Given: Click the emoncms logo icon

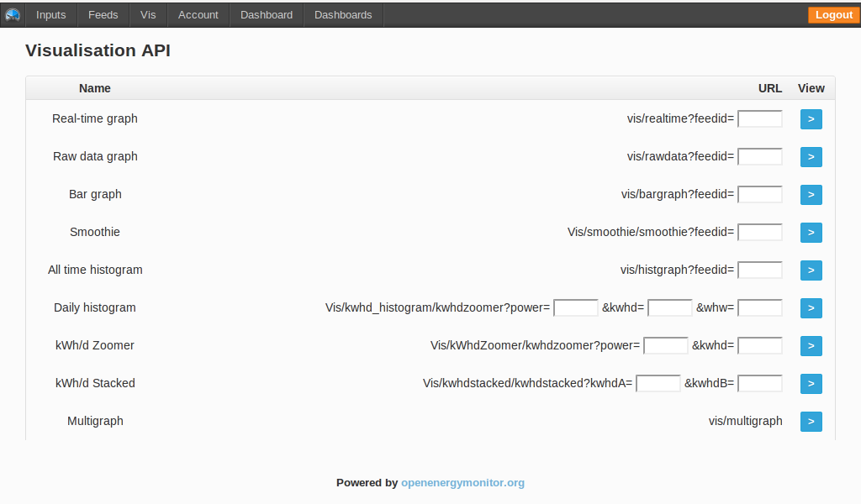Looking at the screenshot, I should [x=13, y=14].
